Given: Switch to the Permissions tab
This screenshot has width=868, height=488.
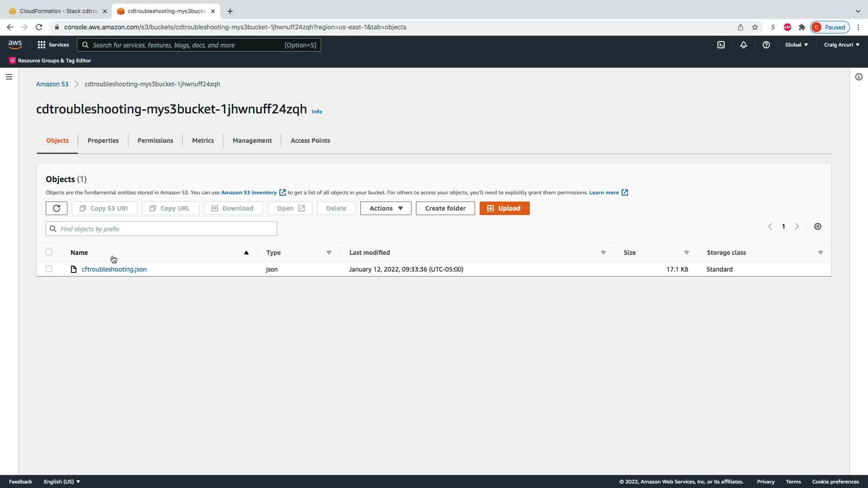Looking at the screenshot, I should pos(155,141).
